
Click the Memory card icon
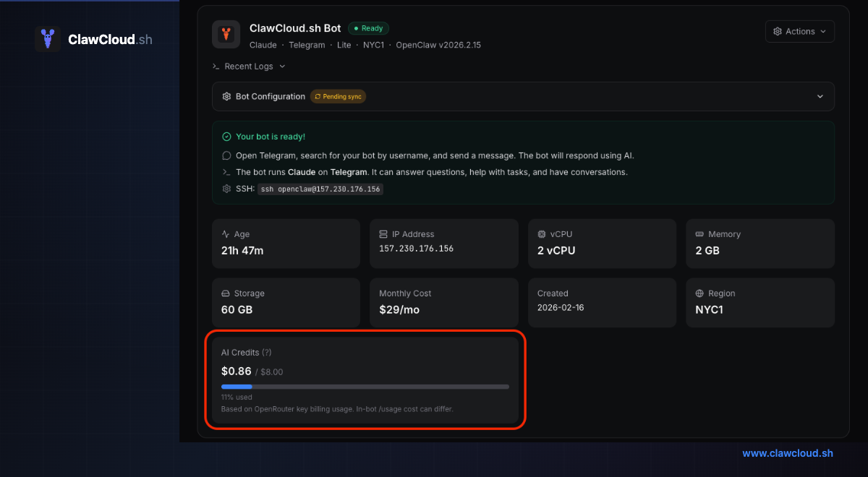(x=699, y=234)
